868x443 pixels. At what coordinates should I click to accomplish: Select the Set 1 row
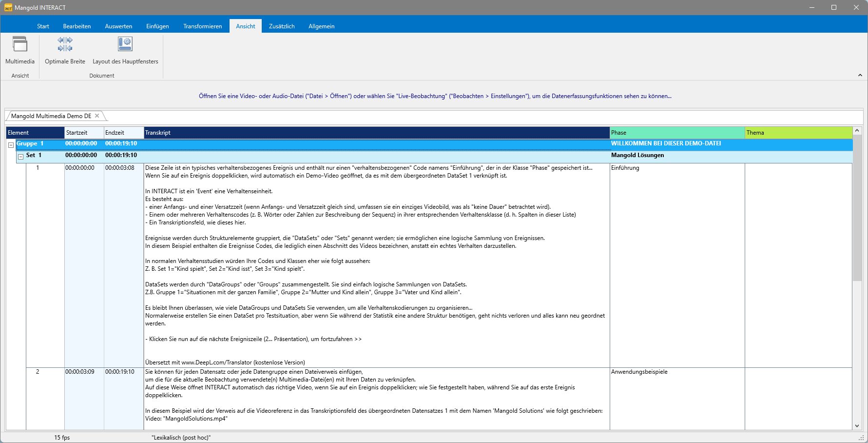coord(434,156)
